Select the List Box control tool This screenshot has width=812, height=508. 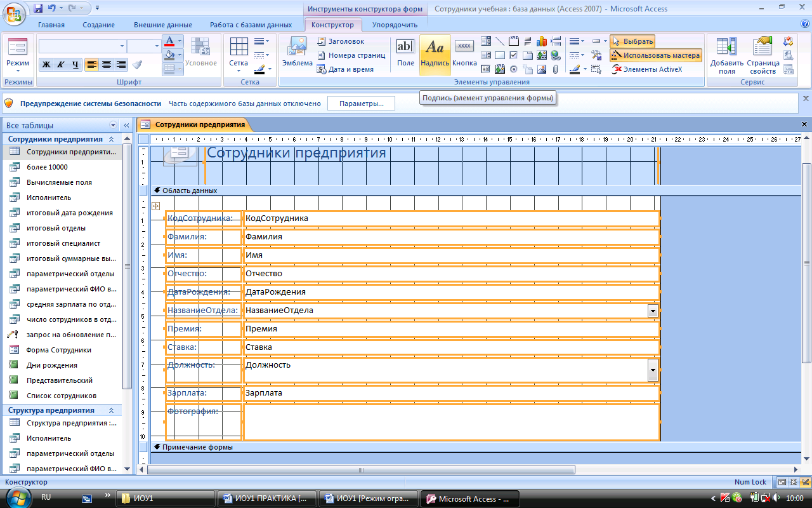click(486, 55)
